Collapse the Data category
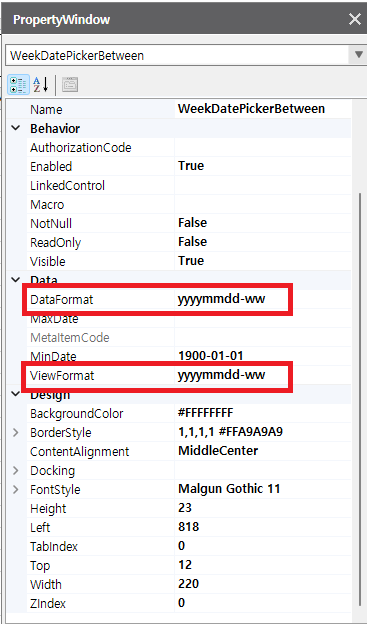The image size is (367, 624). 16,280
